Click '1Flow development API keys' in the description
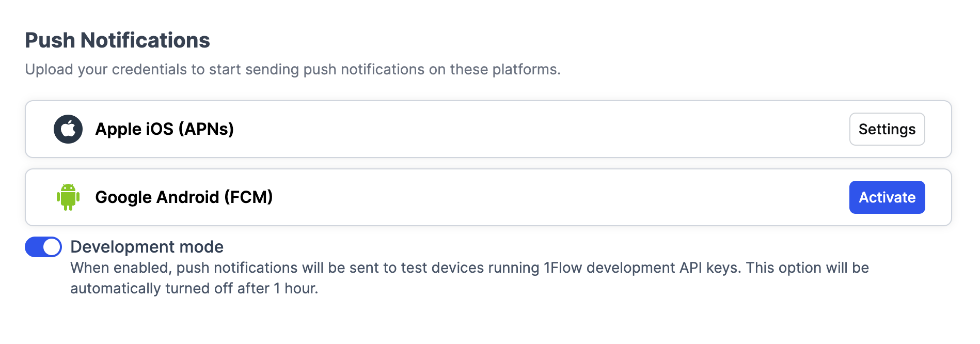980x344 pixels. 642,268
